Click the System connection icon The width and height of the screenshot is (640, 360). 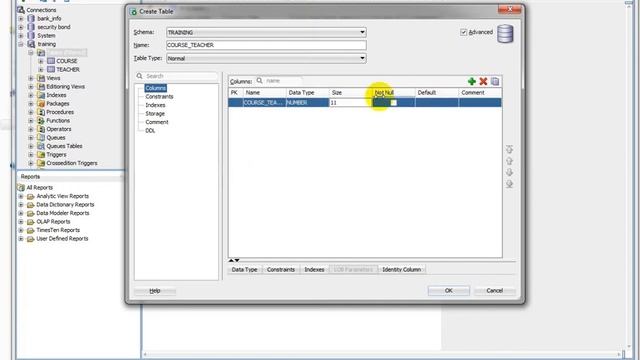point(31,36)
